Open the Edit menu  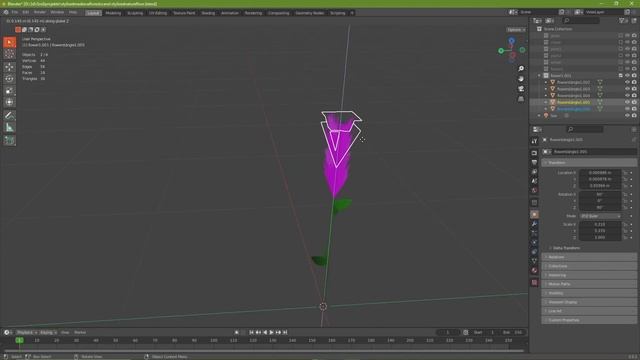[x=26, y=12]
